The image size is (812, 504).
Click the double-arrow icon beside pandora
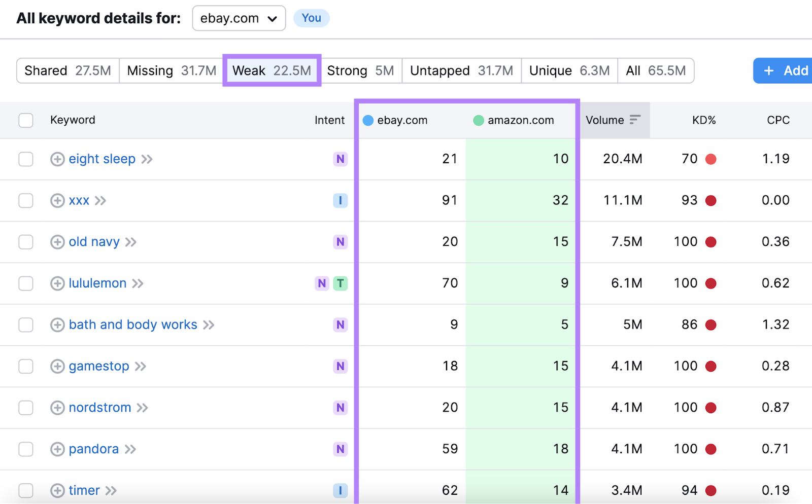point(131,449)
